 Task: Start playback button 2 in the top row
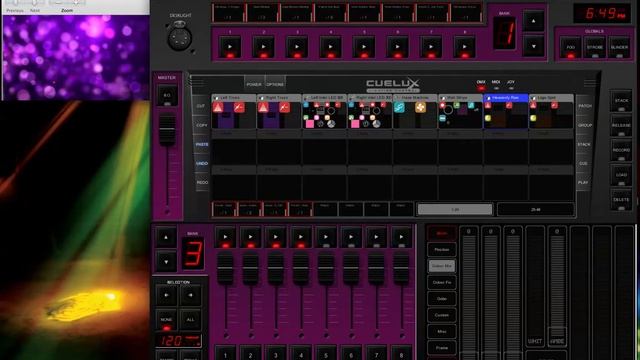point(263,48)
